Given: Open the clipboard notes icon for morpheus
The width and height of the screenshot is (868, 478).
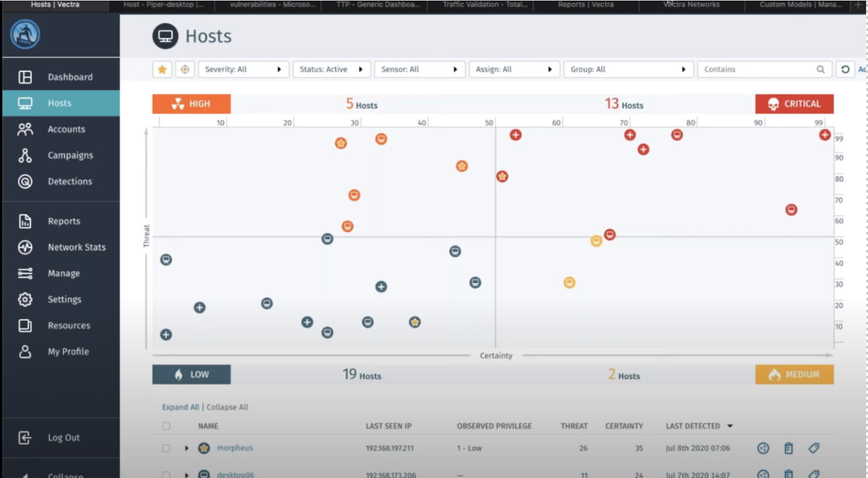Looking at the screenshot, I should click(x=789, y=448).
